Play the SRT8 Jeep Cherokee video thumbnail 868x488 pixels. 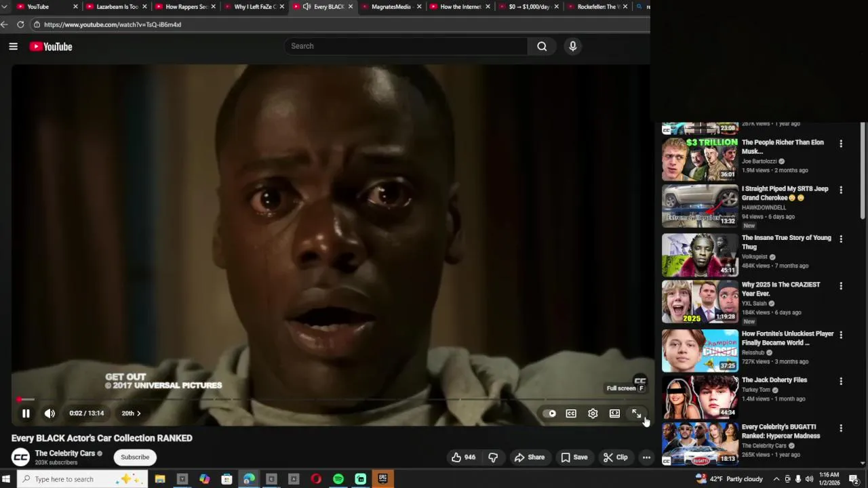700,206
